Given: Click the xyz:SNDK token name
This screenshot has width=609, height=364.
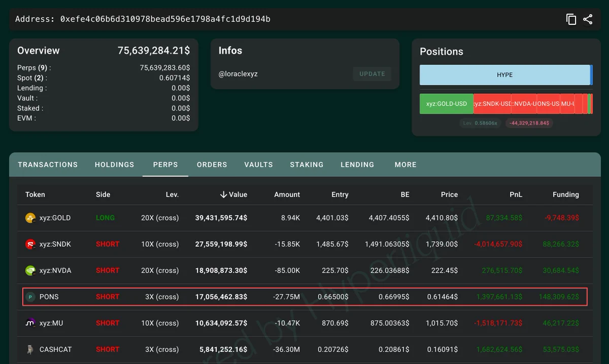Looking at the screenshot, I should tap(55, 244).
